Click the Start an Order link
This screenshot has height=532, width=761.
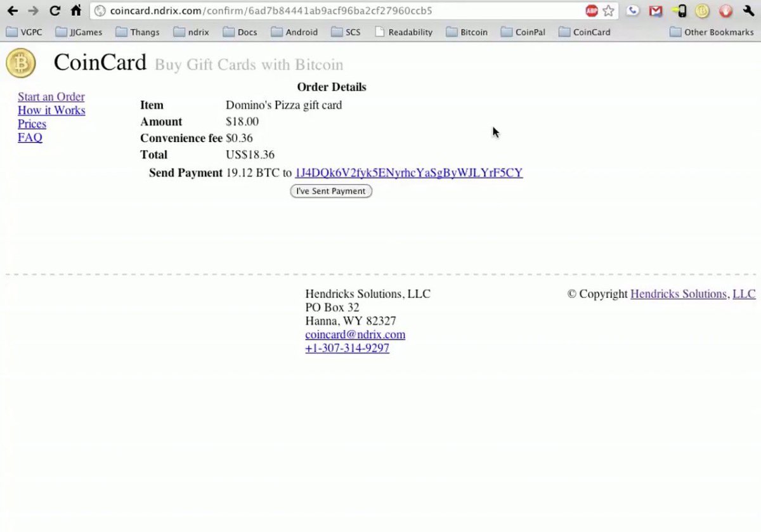tap(51, 97)
